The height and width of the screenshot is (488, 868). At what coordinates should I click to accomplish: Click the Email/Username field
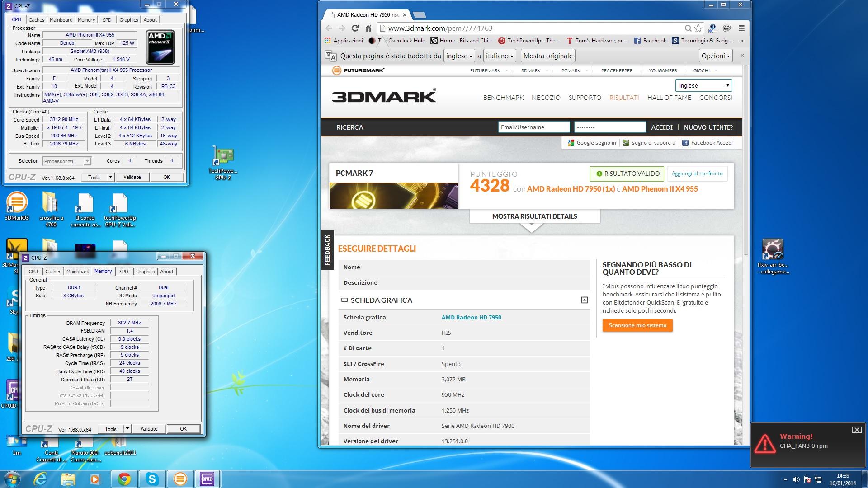pos(534,127)
